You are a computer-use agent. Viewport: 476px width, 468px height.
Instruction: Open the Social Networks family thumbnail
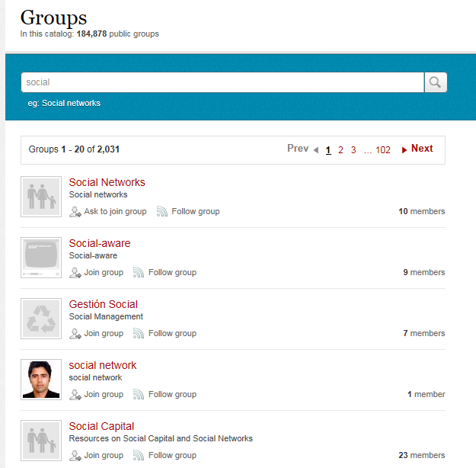point(41,197)
